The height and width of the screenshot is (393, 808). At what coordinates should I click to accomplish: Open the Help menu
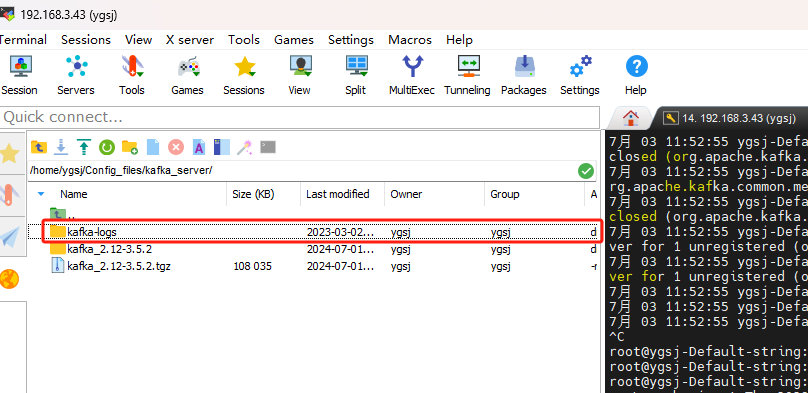pos(459,40)
